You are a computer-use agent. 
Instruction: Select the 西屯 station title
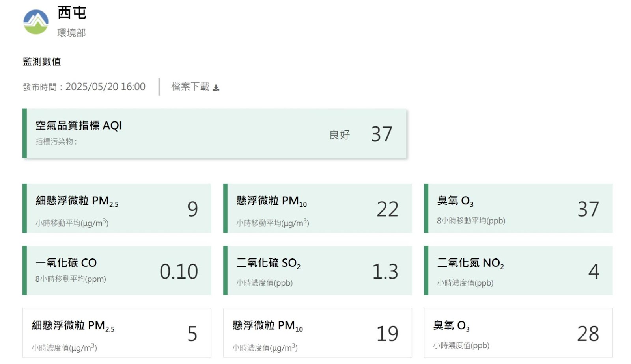point(72,13)
